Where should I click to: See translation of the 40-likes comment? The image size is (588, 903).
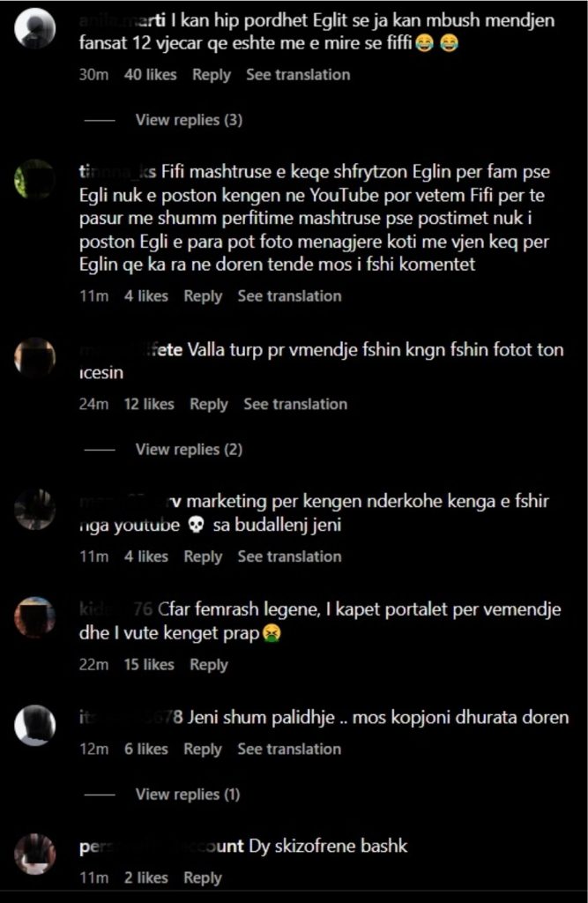(298, 75)
